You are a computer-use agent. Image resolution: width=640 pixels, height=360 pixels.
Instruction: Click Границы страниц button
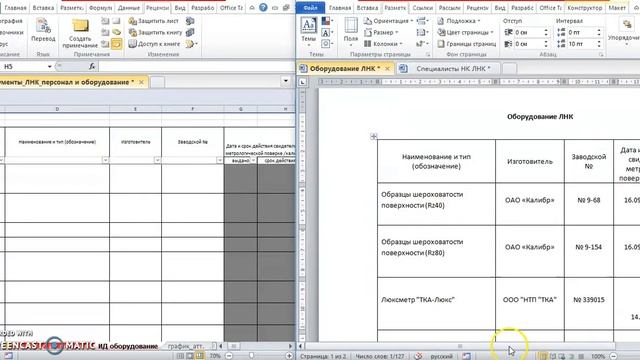[x=467, y=44]
